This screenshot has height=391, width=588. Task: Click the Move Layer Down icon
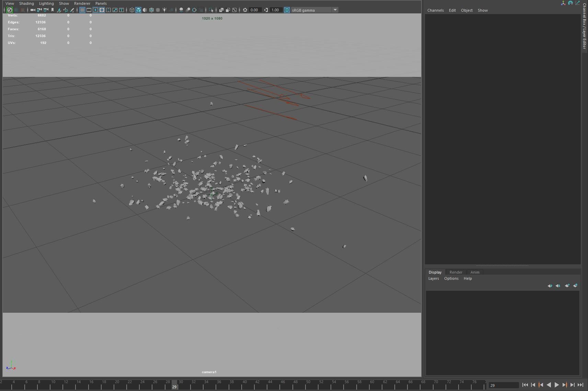[558, 286]
